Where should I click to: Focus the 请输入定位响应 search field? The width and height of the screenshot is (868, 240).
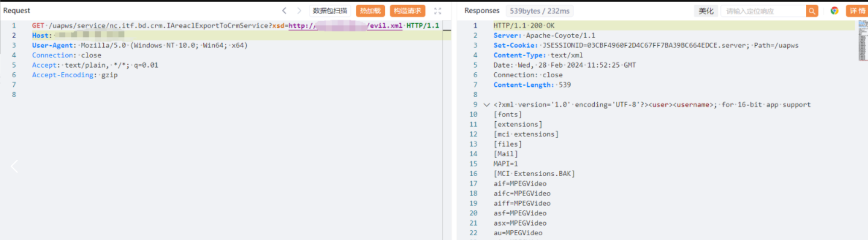[x=764, y=11]
